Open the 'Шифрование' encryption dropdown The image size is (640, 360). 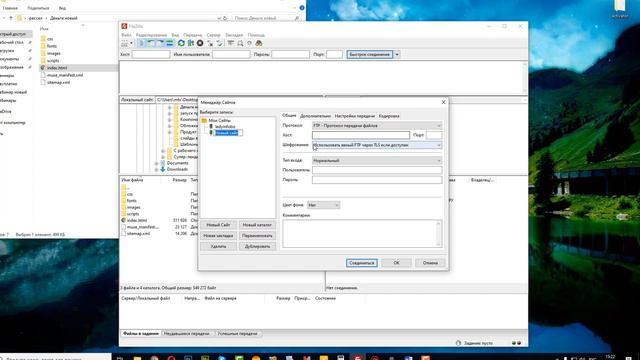click(377, 145)
